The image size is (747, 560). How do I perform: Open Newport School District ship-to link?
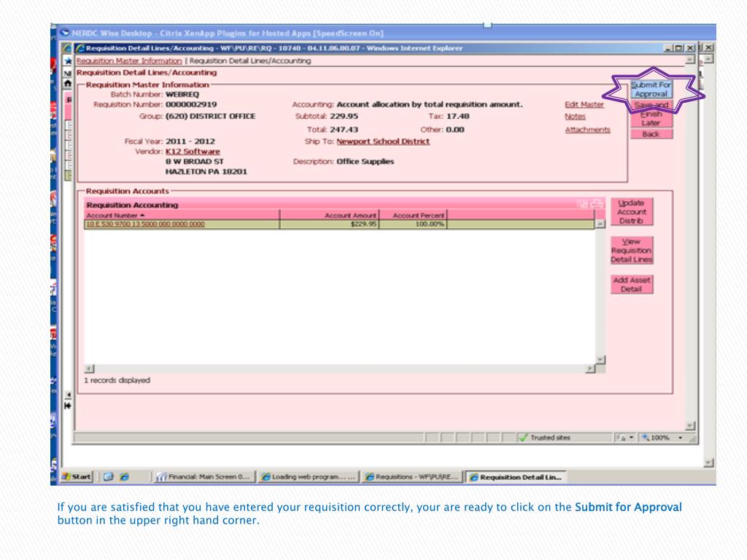click(x=382, y=141)
